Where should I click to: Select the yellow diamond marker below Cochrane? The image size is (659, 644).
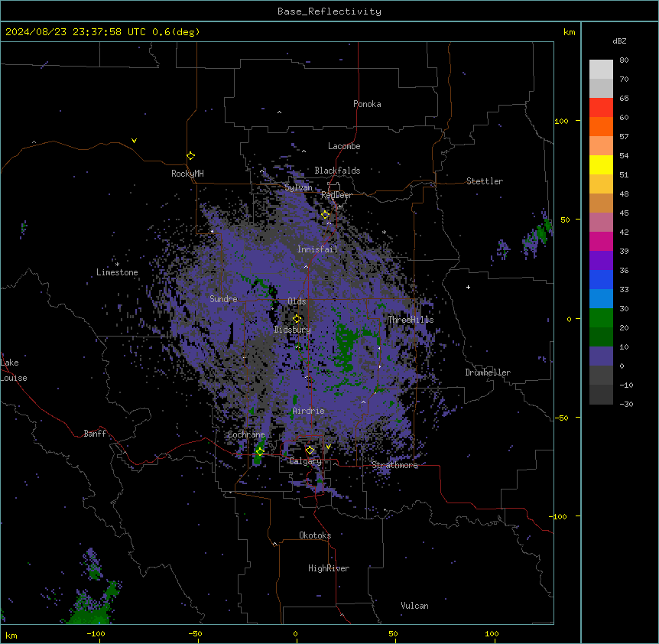click(x=260, y=451)
